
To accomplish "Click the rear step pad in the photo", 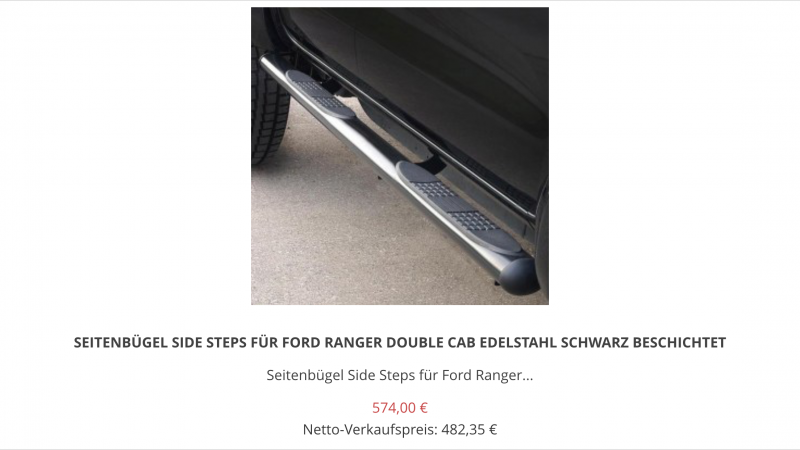I will pyautogui.click(x=457, y=207).
